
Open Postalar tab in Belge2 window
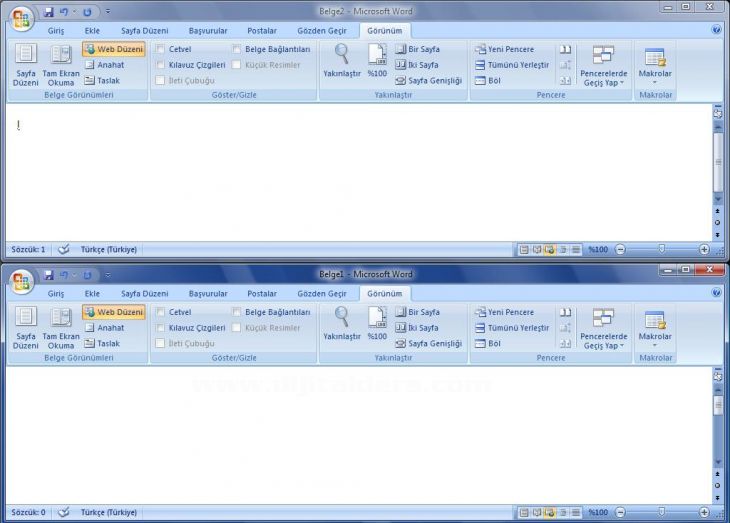(x=262, y=31)
